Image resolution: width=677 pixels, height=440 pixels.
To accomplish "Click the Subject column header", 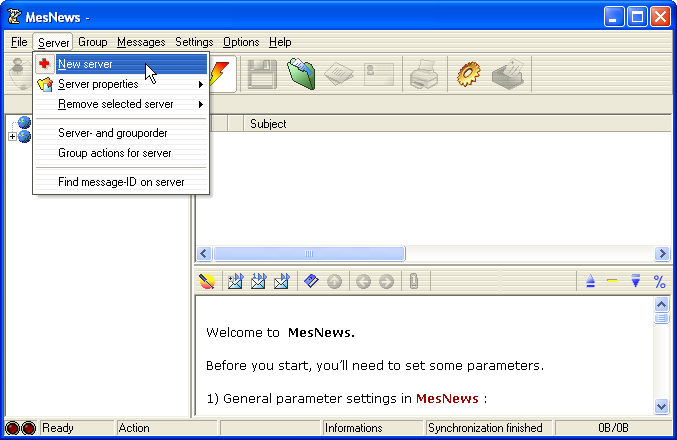I will pos(268,124).
